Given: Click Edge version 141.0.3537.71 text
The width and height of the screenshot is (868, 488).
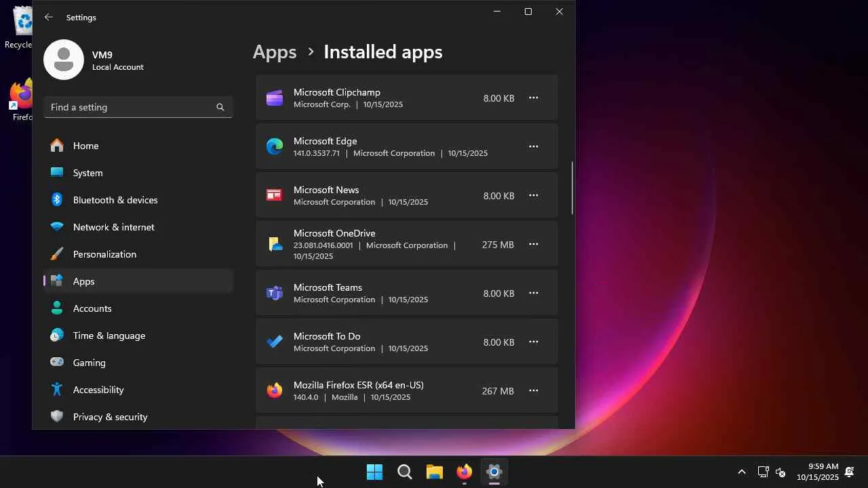Looking at the screenshot, I should click(317, 153).
